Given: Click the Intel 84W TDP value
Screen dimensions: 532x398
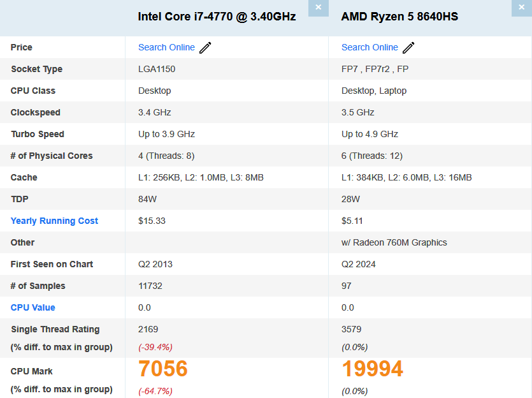Looking at the screenshot, I should pos(148,199).
